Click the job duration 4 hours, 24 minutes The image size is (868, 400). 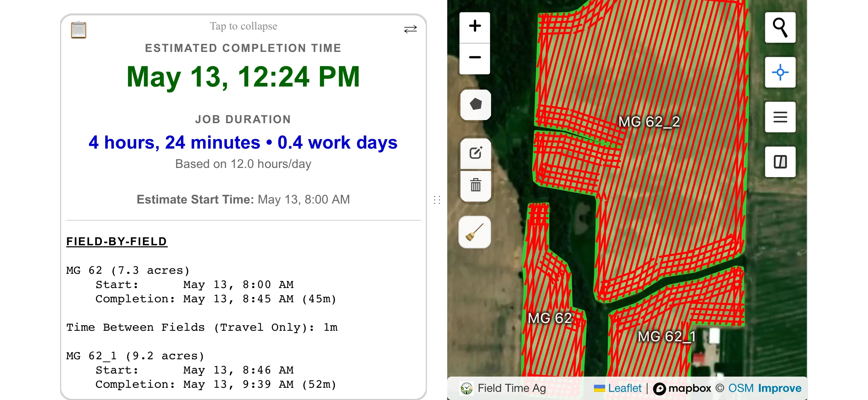pos(175,142)
